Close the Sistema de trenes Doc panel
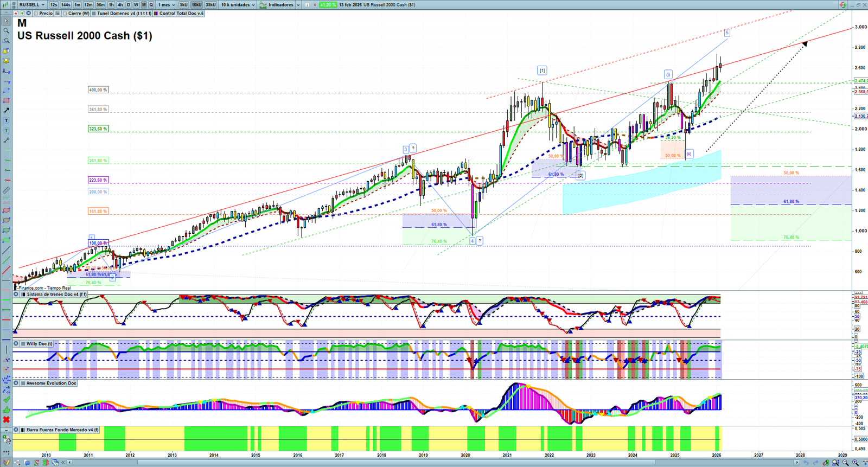868x467 pixels. pos(16,295)
